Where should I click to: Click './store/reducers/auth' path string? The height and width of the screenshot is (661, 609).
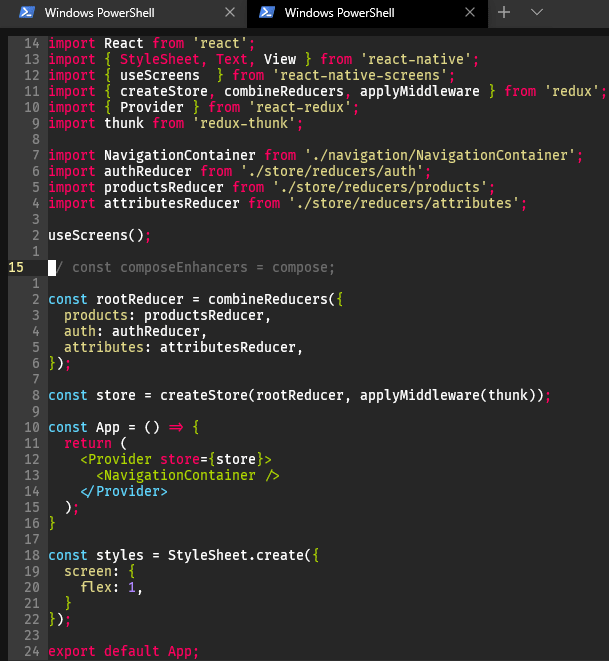point(332,172)
